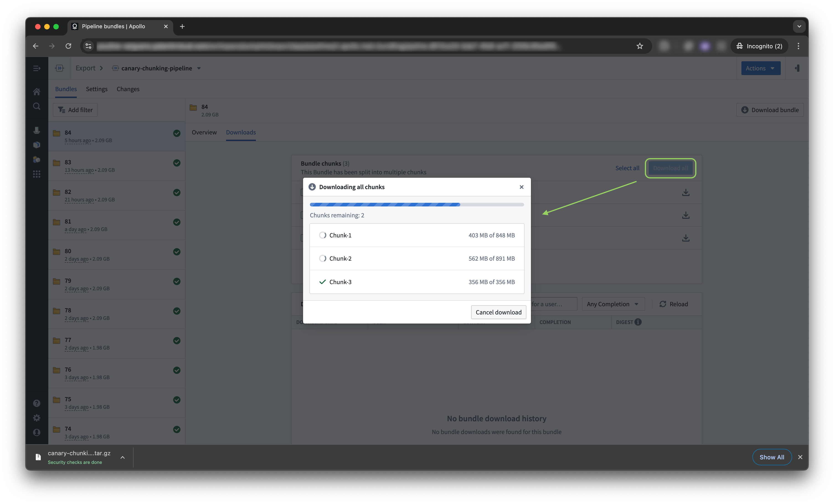Open the canary-chunking-pipeline dropdown arrow
This screenshot has width=834, height=504.
(x=199, y=68)
